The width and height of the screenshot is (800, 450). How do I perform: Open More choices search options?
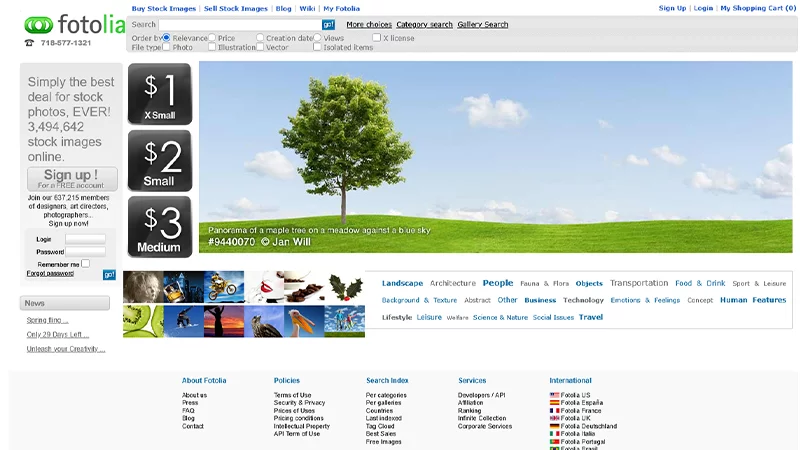(x=369, y=24)
